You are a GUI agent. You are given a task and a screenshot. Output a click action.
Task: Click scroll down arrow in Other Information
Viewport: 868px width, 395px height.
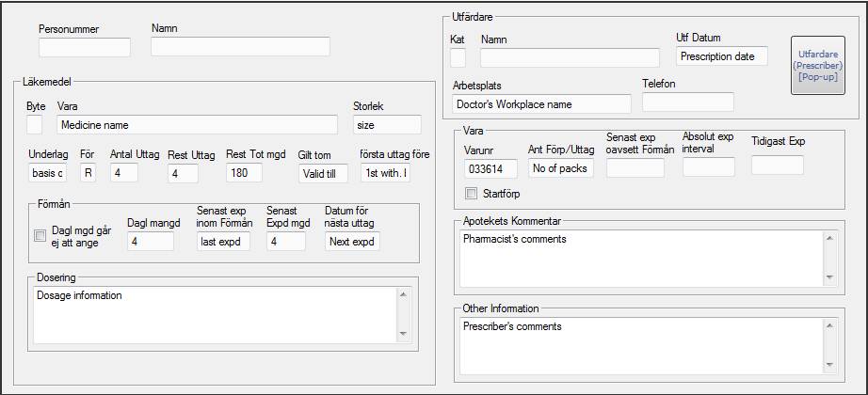point(829,365)
